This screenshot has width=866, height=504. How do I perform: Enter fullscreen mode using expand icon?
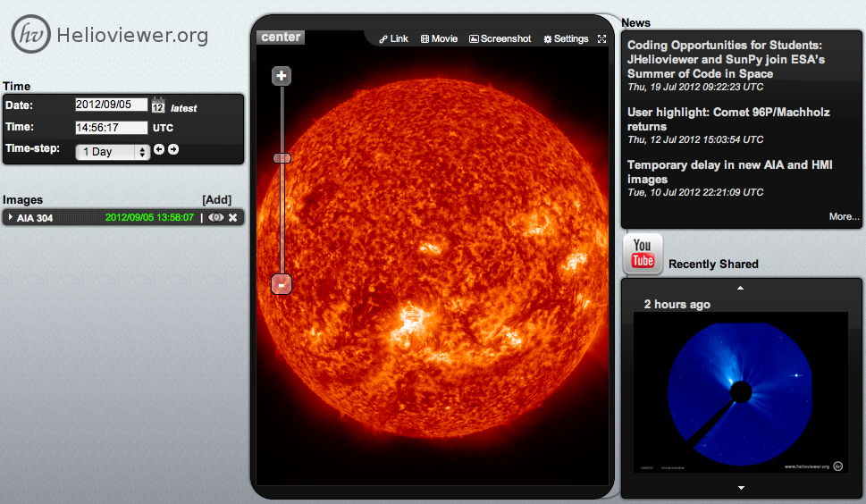(x=601, y=39)
